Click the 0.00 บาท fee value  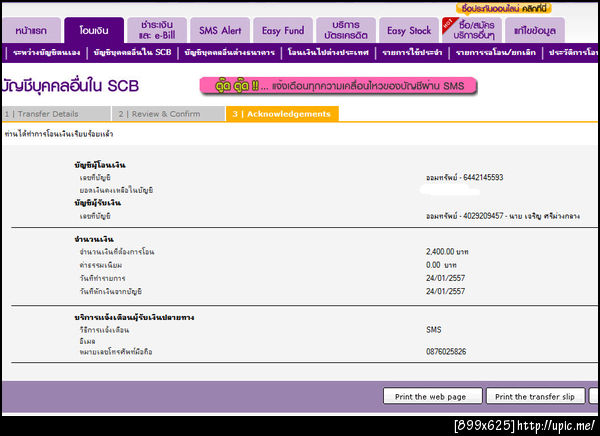pyautogui.click(x=441, y=265)
